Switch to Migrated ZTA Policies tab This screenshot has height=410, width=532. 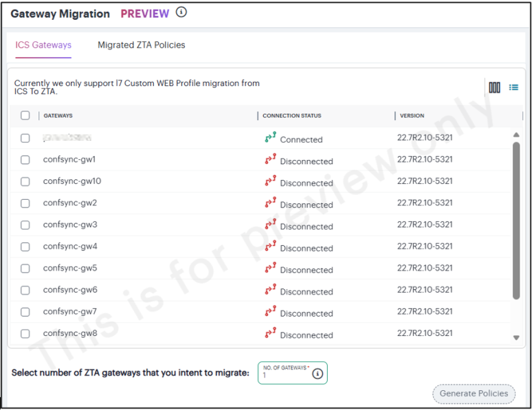[142, 45]
